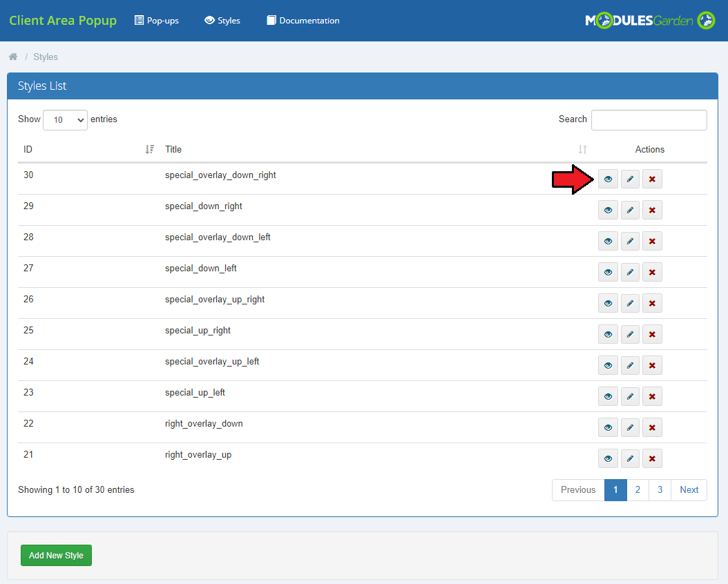Preview the right_overlay_up style
The height and width of the screenshot is (584, 728).
608,459
